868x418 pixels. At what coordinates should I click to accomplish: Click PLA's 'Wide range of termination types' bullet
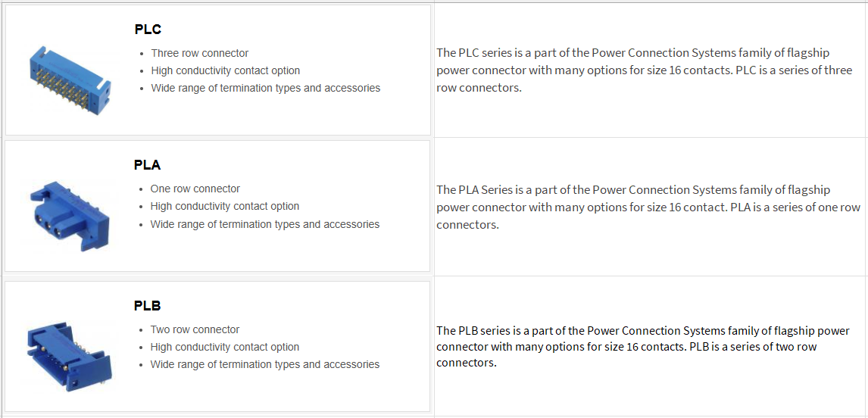click(x=264, y=224)
